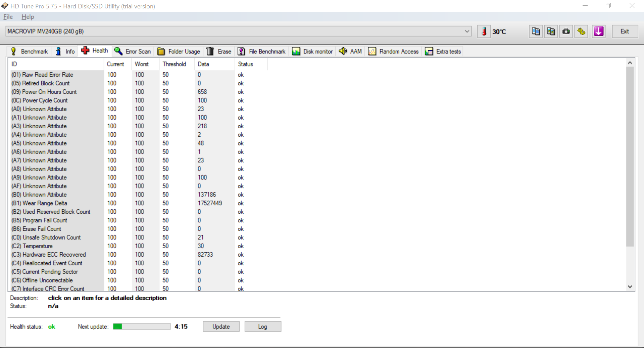Select the (C6) Offline Uncorrectable row

coord(138,280)
